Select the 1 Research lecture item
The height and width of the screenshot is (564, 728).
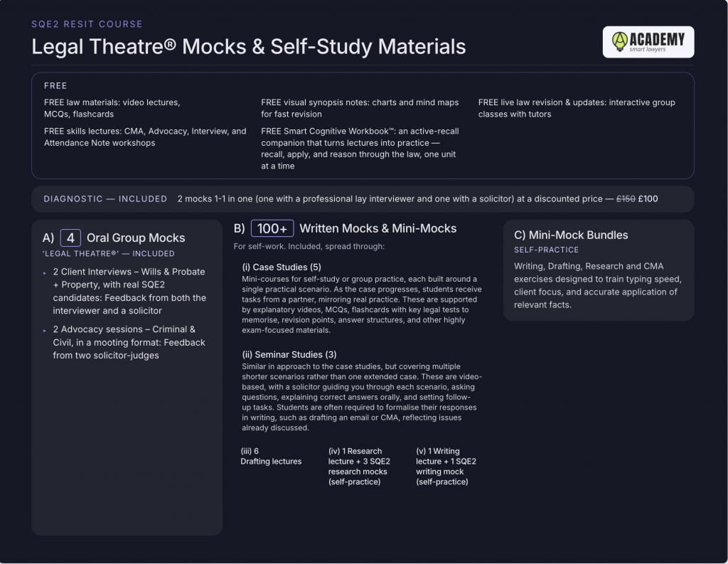click(x=359, y=467)
